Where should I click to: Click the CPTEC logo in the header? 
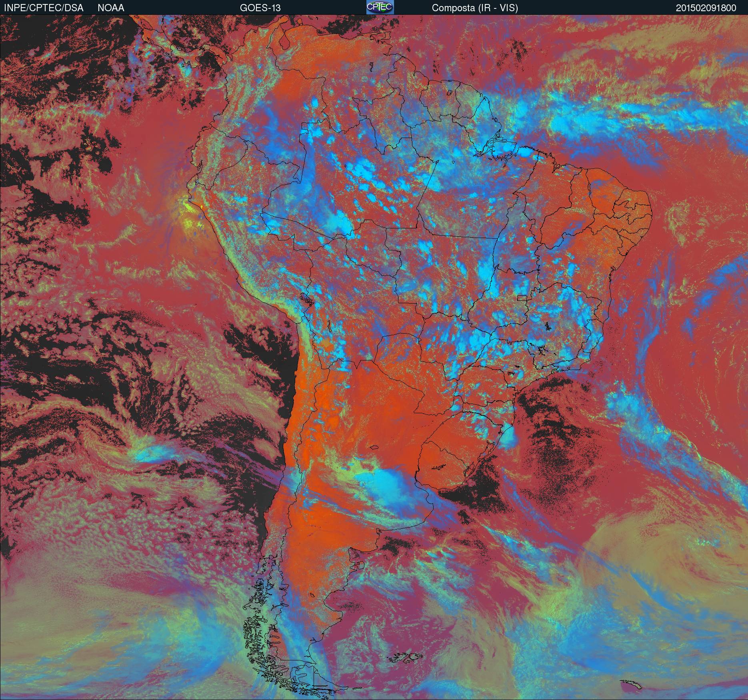(x=380, y=7)
